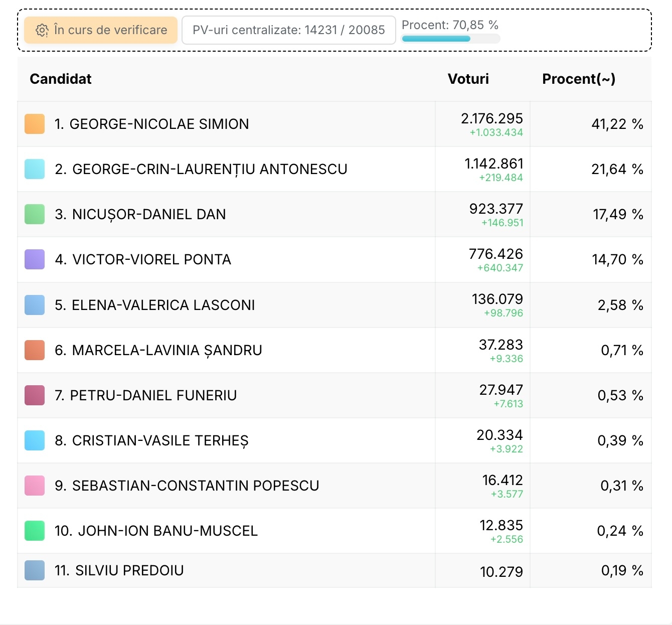
Task: Click the purple swatch for Victor-Viorel Ponta
Action: coord(35,259)
